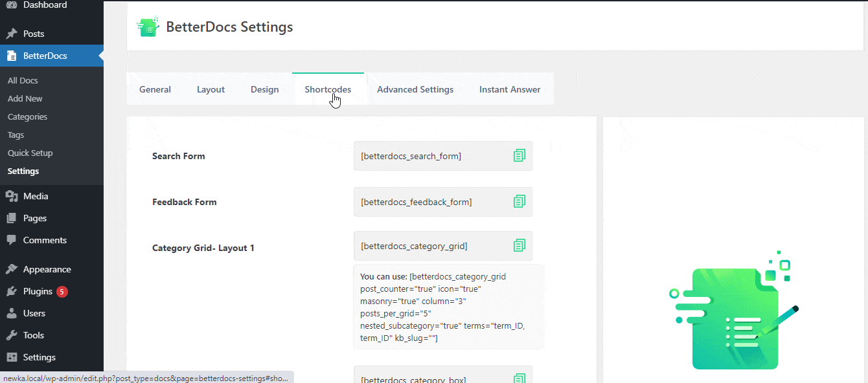This screenshot has height=383, width=868.
Task: Switch to the General tab
Action: pos(155,89)
